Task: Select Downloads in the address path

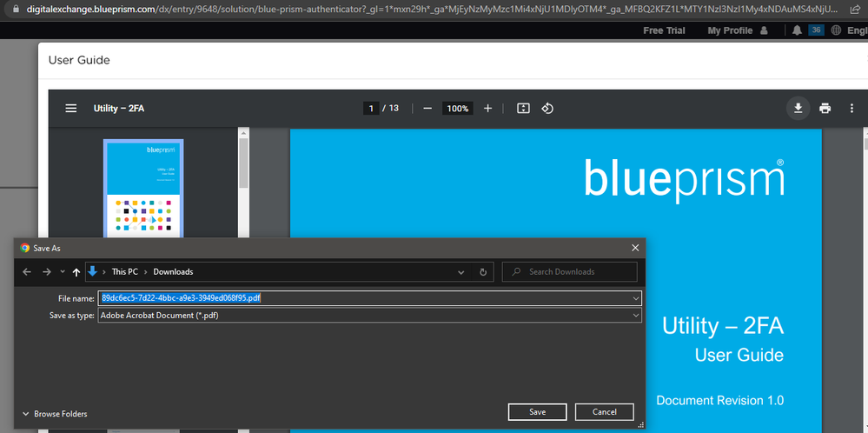Action: (173, 272)
